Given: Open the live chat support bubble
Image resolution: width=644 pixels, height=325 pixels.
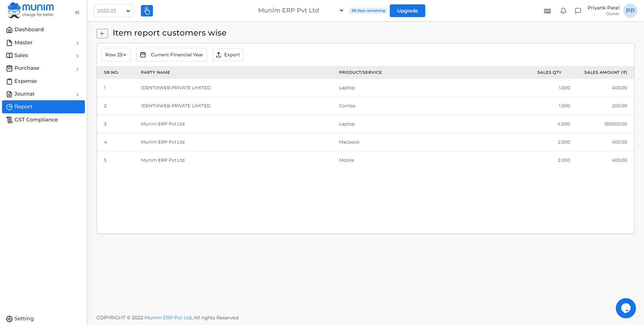Looking at the screenshot, I should [x=626, y=308].
